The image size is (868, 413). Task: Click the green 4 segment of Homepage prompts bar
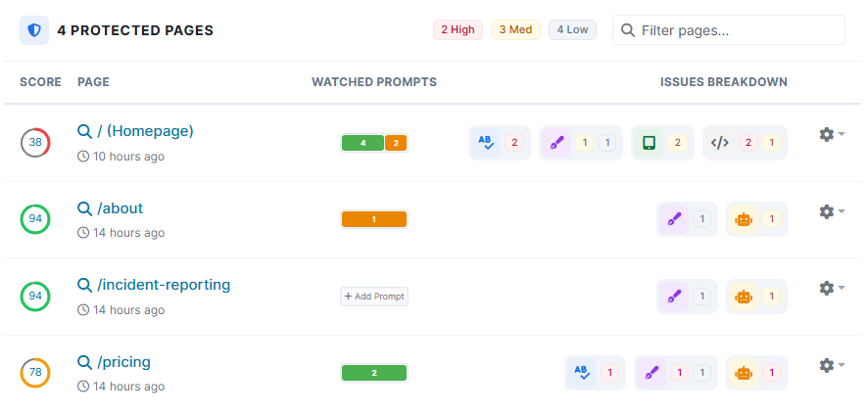pos(362,143)
